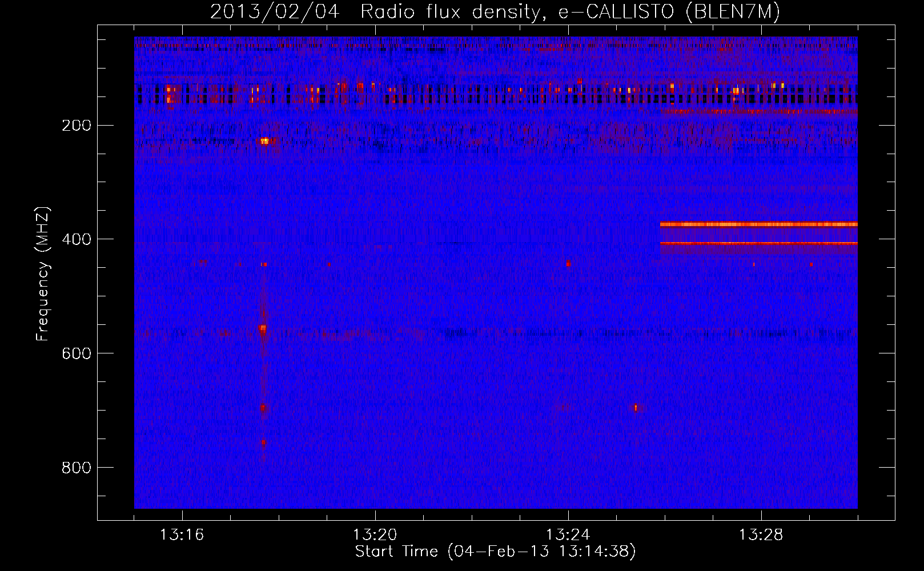Click the 13:28 time tick label
This screenshot has height=571, width=924.
tap(761, 535)
